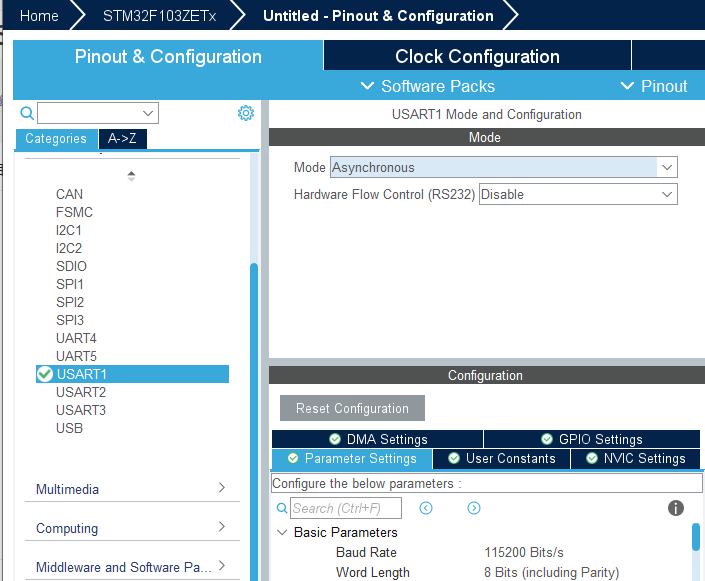Screen dimensions: 705x581
Task: Open the peripheral search combo box
Action: click(98, 113)
